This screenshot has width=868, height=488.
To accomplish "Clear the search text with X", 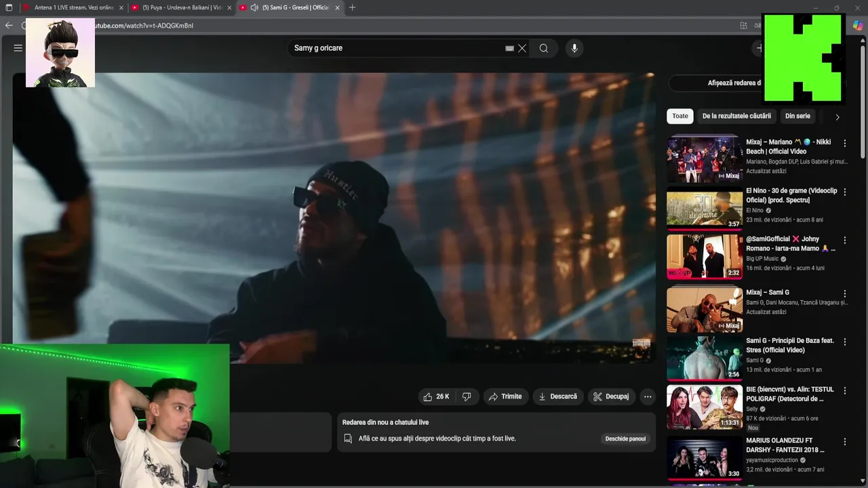I will click(x=522, y=48).
